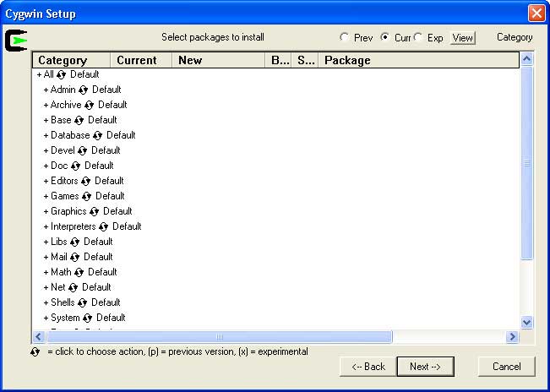Viewport: 550px width, 392px height.
Task: Select the Exp radio button
Action: coord(417,37)
